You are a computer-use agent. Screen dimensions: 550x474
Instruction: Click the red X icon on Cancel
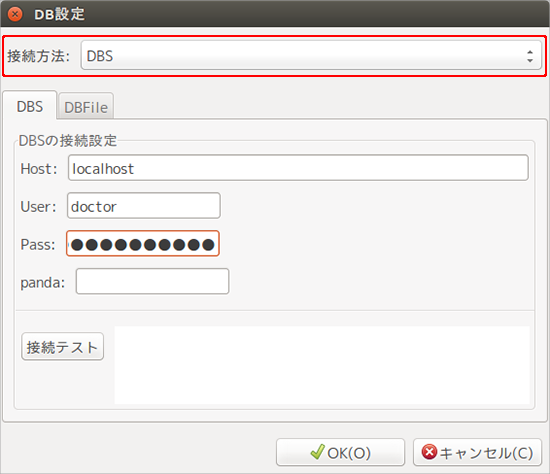pyautogui.click(x=429, y=452)
